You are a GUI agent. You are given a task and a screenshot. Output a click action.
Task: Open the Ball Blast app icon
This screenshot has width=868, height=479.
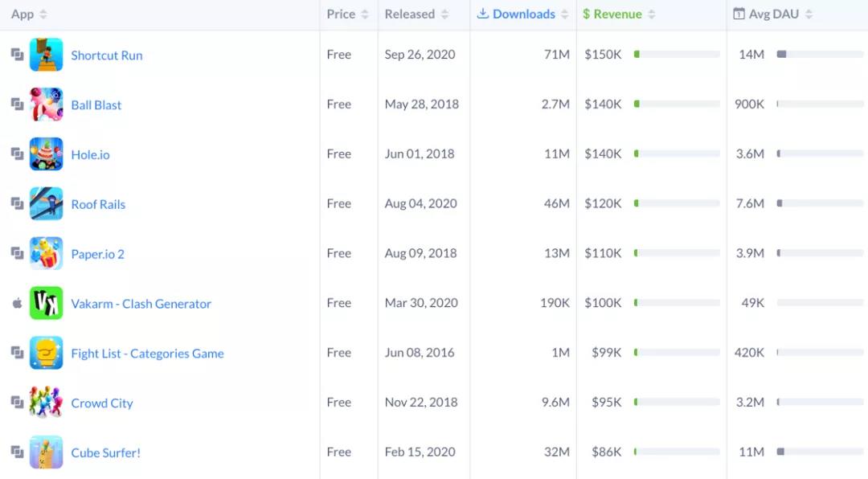point(46,104)
